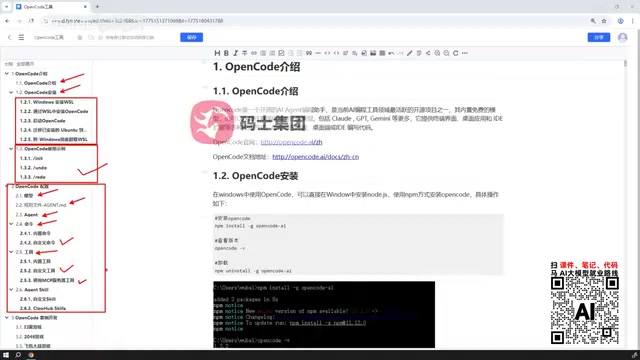
Task: Open more toolbar options (three dots)
Action: tap(464, 53)
